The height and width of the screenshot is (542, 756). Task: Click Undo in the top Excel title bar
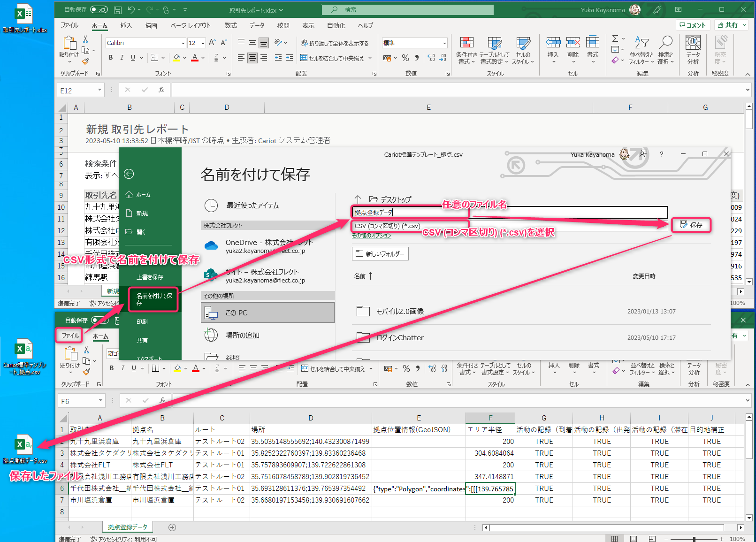(131, 10)
